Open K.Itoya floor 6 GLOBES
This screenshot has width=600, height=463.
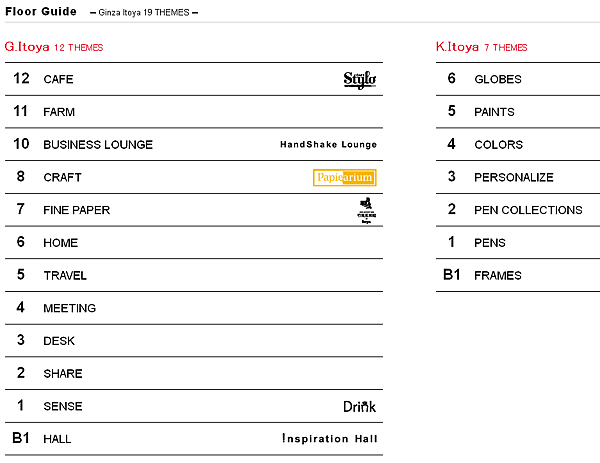click(518, 79)
